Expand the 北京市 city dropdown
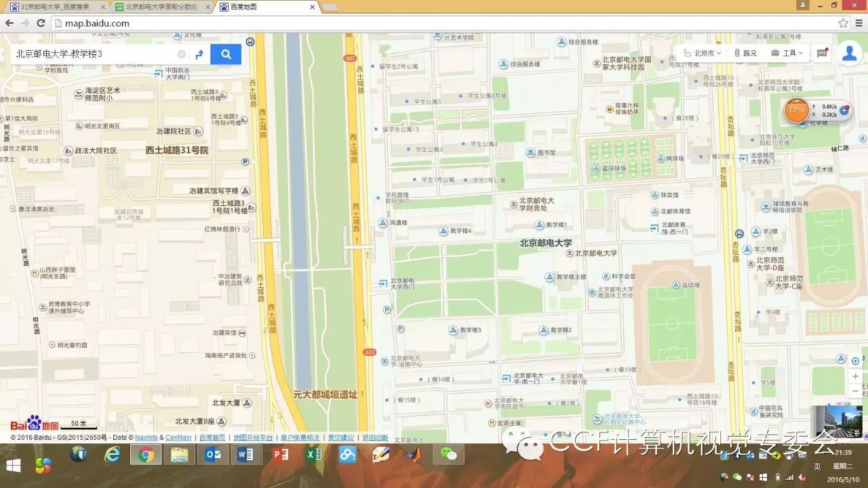The width and height of the screenshot is (868, 488). (x=702, y=53)
